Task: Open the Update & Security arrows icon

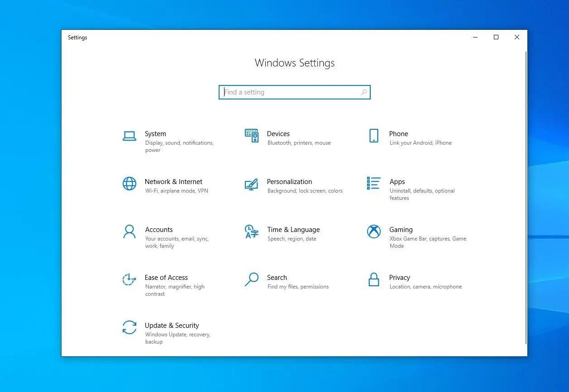Action: [x=129, y=327]
